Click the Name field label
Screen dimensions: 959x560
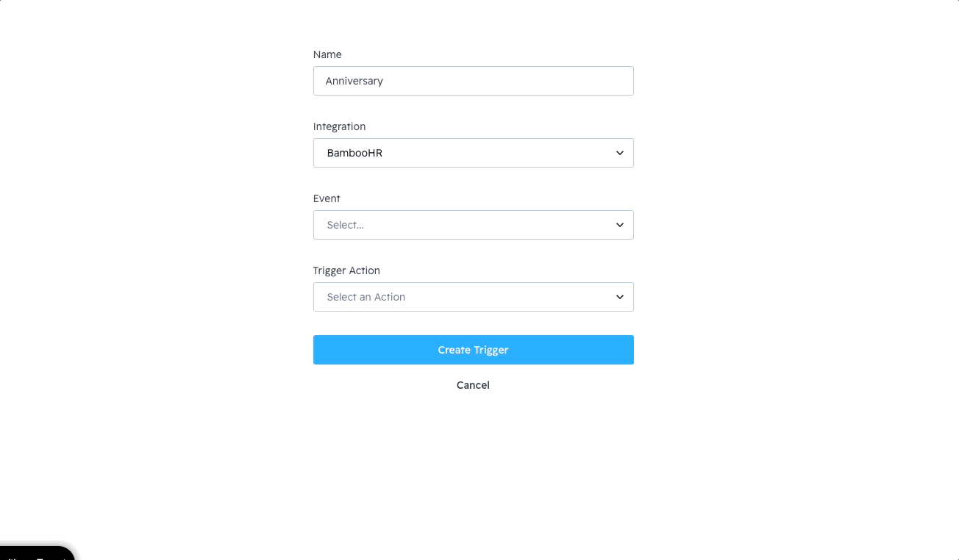tap(327, 54)
